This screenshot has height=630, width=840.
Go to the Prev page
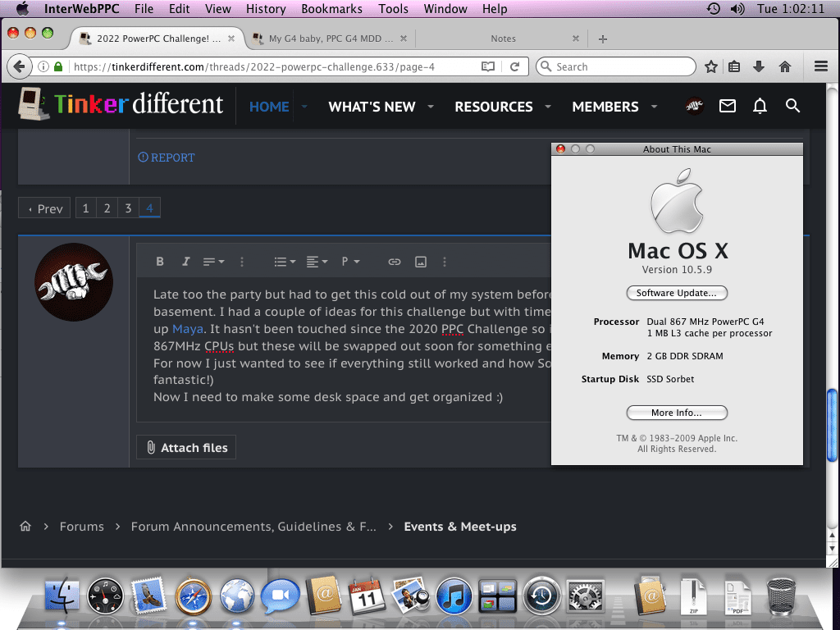click(x=46, y=208)
